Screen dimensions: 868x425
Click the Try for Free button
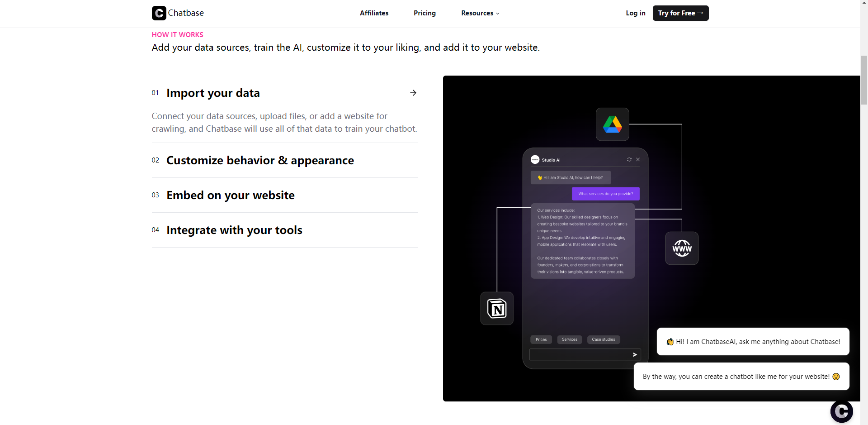click(680, 13)
